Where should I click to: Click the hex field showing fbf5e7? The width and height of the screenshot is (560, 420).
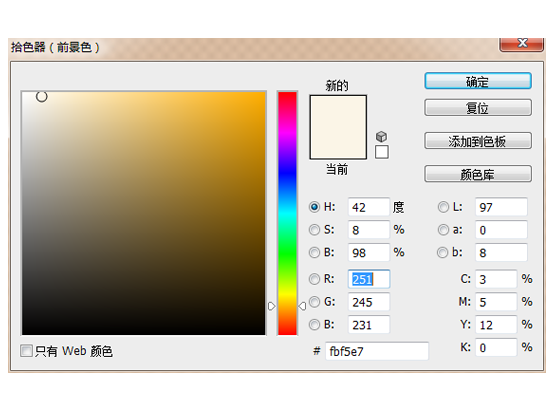pyautogui.click(x=377, y=351)
